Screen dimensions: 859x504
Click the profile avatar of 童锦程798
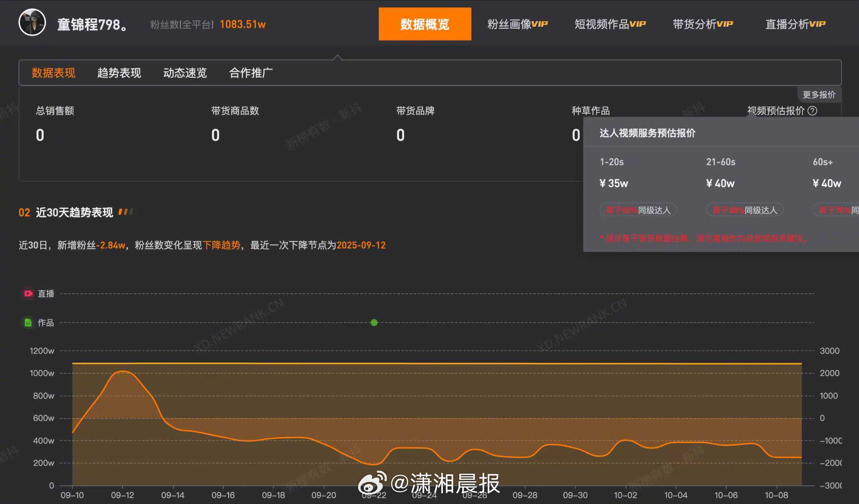(32, 23)
